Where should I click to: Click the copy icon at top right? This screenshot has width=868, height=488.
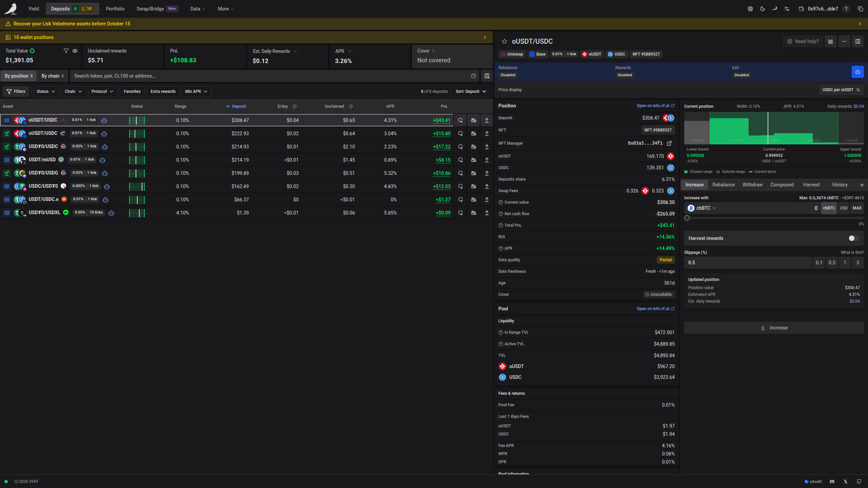860,9
